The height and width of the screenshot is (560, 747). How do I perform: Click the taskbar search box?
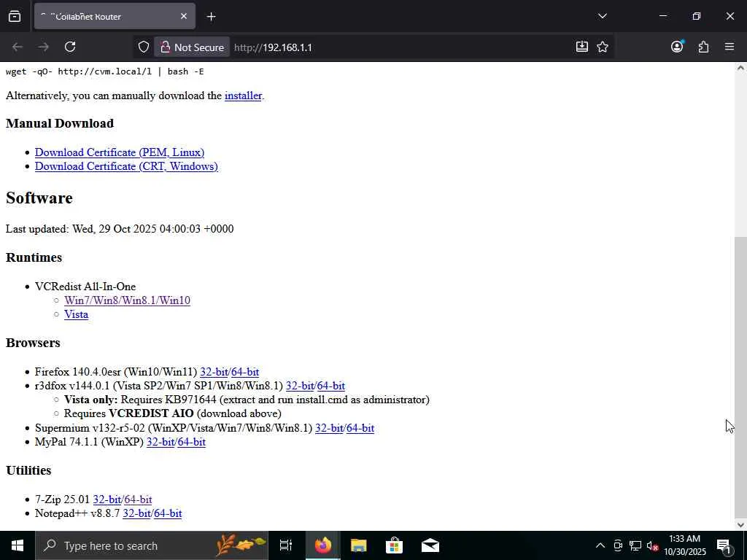click(152, 545)
